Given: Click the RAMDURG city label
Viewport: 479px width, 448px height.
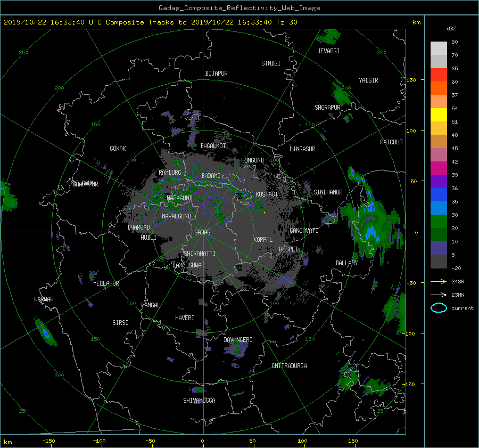Looking at the screenshot, I should coord(170,173).
